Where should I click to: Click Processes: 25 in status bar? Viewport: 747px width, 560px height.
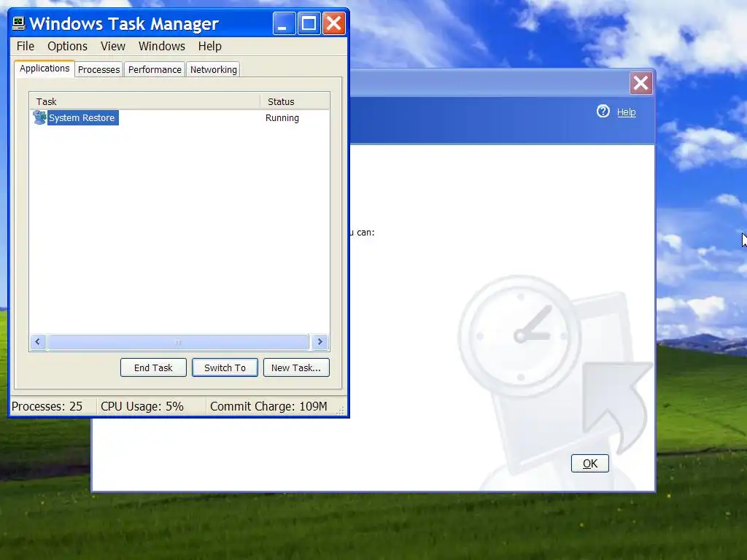(x=47, y=406)
